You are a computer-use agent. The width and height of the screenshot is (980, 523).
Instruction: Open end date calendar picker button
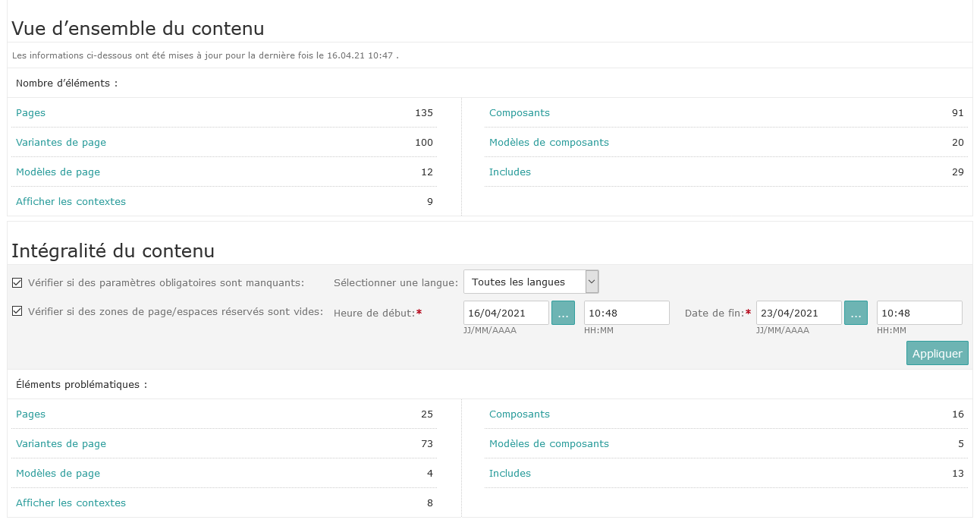[856, 313]
